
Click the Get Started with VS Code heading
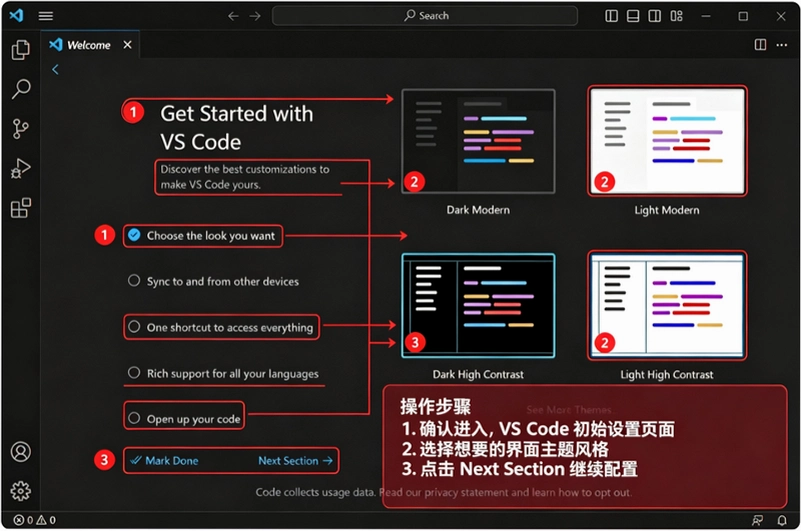click(237, 128)
